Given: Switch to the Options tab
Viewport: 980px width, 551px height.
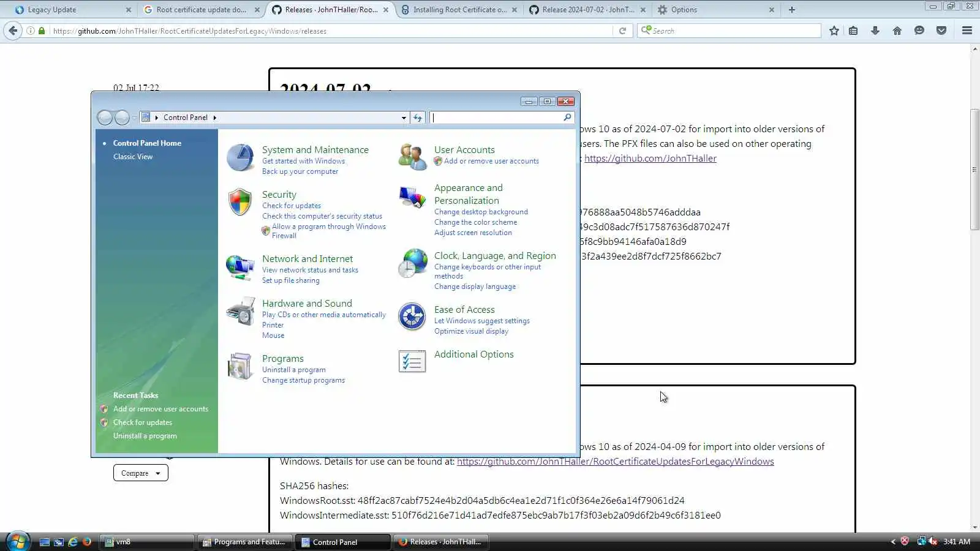Looking at the screenshot, I should click(715, 10).
